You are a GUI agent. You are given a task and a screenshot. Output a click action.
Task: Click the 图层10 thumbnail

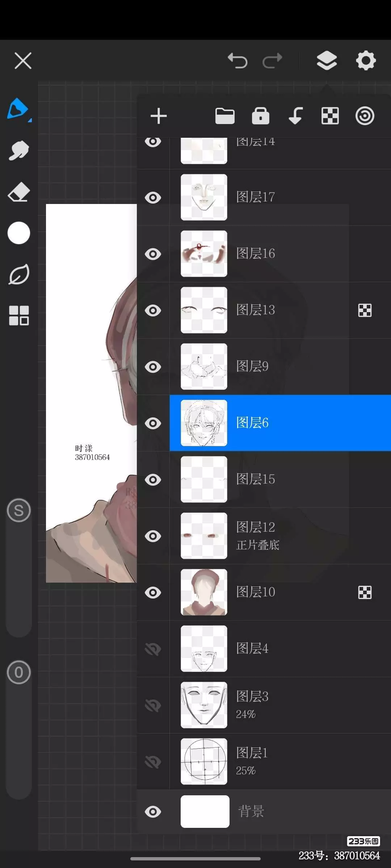(x=204, y=592)
